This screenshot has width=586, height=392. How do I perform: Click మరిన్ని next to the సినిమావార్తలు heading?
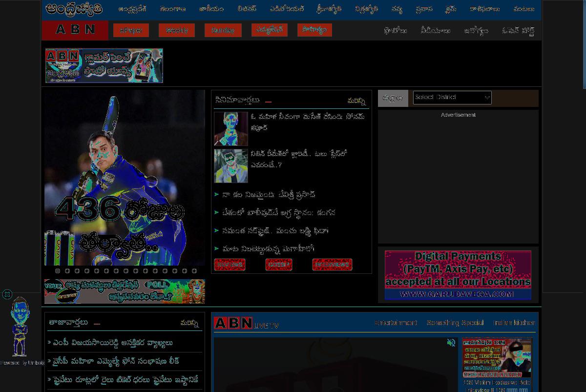pyautogui.click(x=356, y=101)
